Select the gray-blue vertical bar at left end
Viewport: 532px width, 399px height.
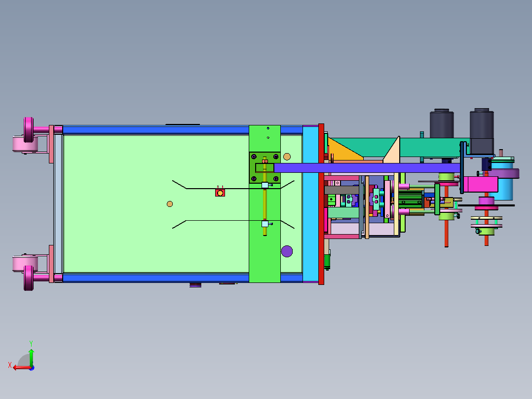pyautogui.click(x=58, y=204)
